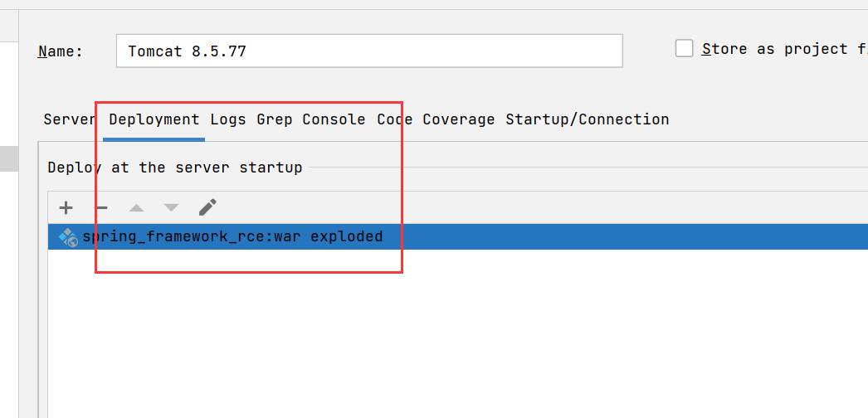Select the Deployment tab
Viewport: 868px width, 418px height.
point(154,119)
